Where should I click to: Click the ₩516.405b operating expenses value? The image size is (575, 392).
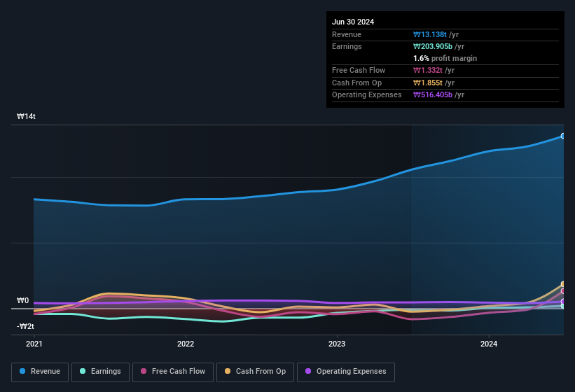coord(433,95)
